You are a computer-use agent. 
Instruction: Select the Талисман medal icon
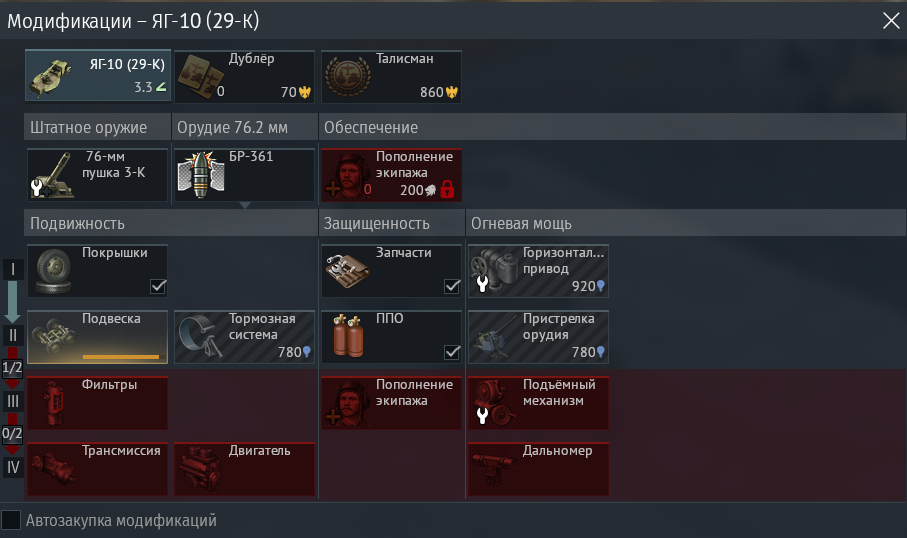click(348, 76)
